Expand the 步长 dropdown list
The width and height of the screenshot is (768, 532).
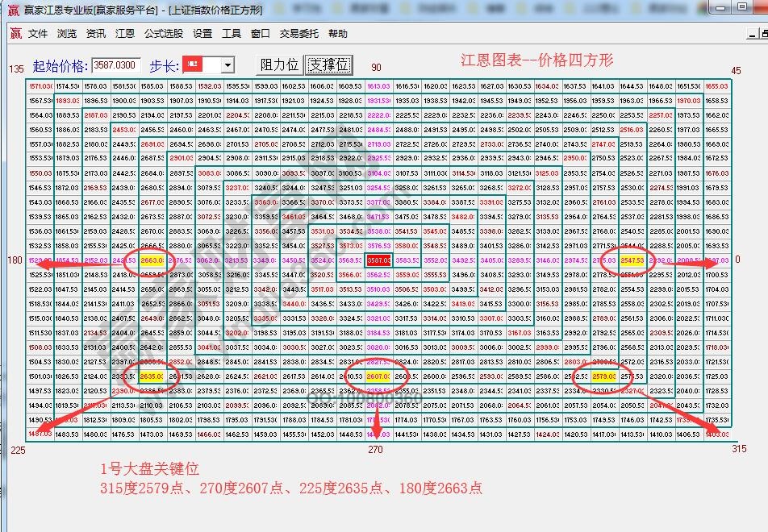(227, 64)
